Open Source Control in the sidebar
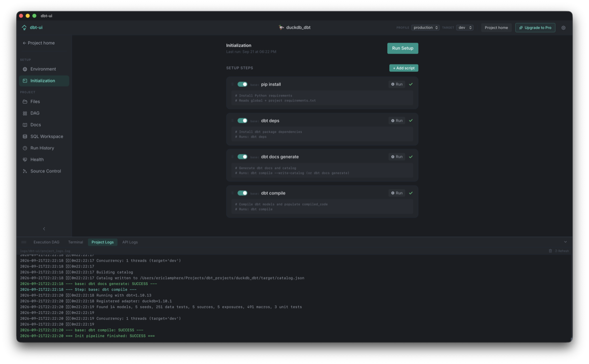The height and width of the screenshot is (364, 589). click(x=44, y=171)
